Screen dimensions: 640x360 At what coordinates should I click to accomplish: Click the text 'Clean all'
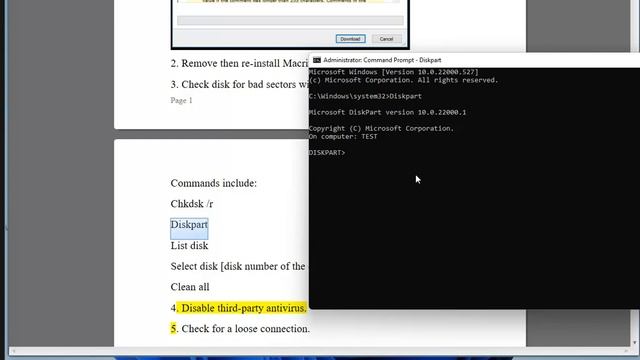(190, 287)
